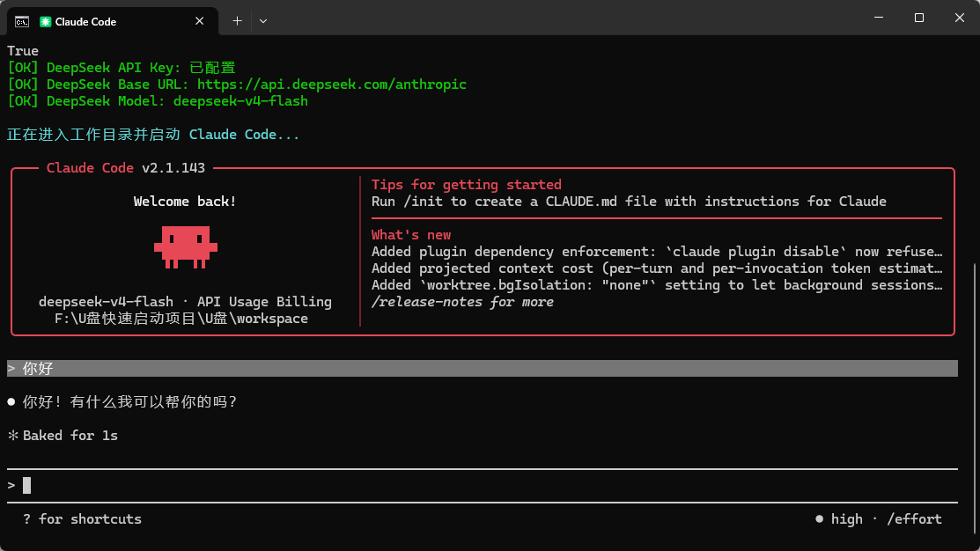Click the terminal icon in title bar
The height and width of the screenshot is (551, 980).
(x=22, y=22)
